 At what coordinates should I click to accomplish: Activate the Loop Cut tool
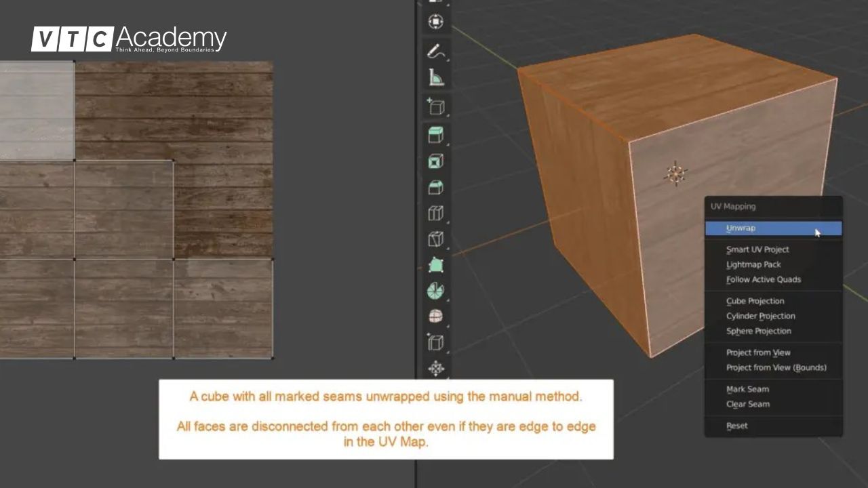(435, 213)
